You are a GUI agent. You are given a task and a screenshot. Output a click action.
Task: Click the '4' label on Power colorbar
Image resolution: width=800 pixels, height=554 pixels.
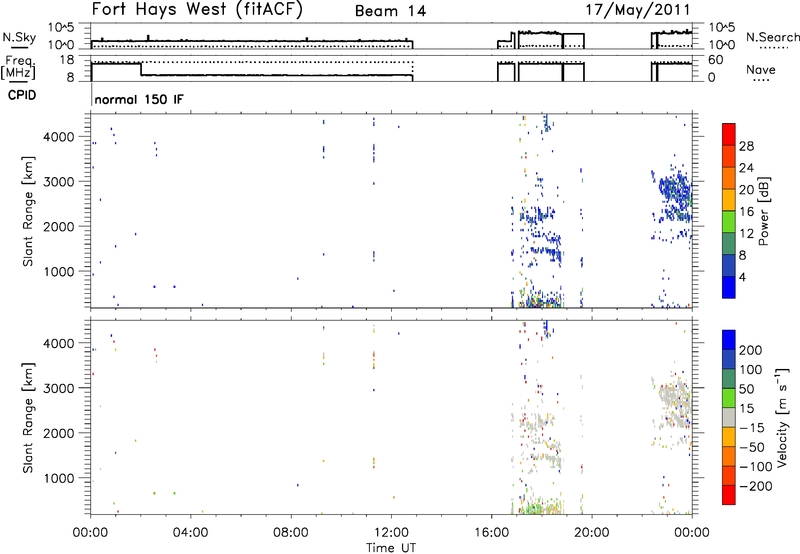[742, 277]
